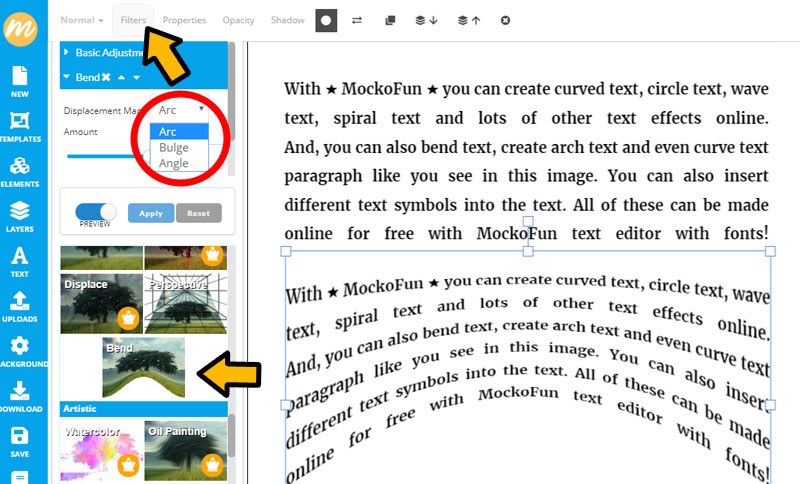The height and width of the screenshot is (484, 800).
Task: Open the Filters tab
Action: (x=133, y=20)
